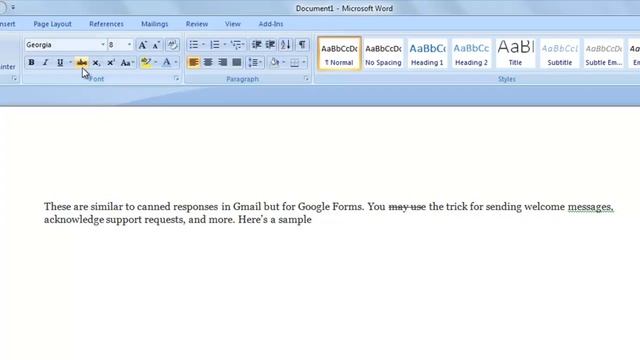Open the Bullets dropdown arrow
This screenshot has height=360, width=640.
(x=203, y=44)
